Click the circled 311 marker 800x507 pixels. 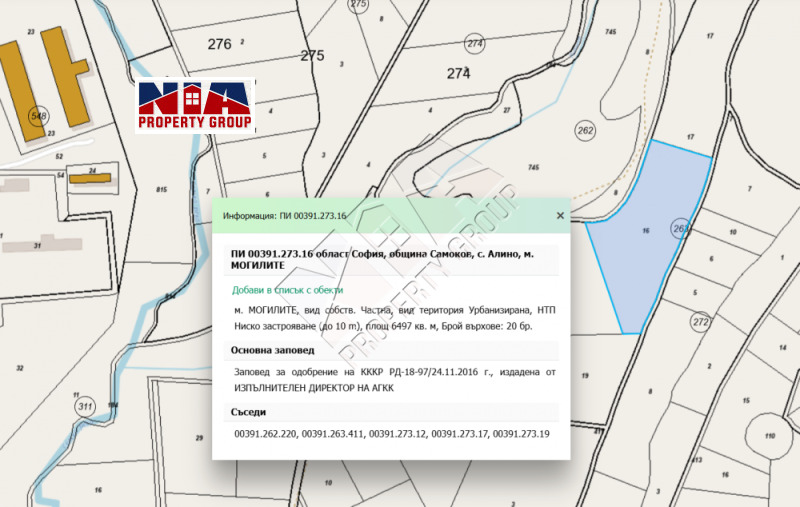[x=85, y=407]
